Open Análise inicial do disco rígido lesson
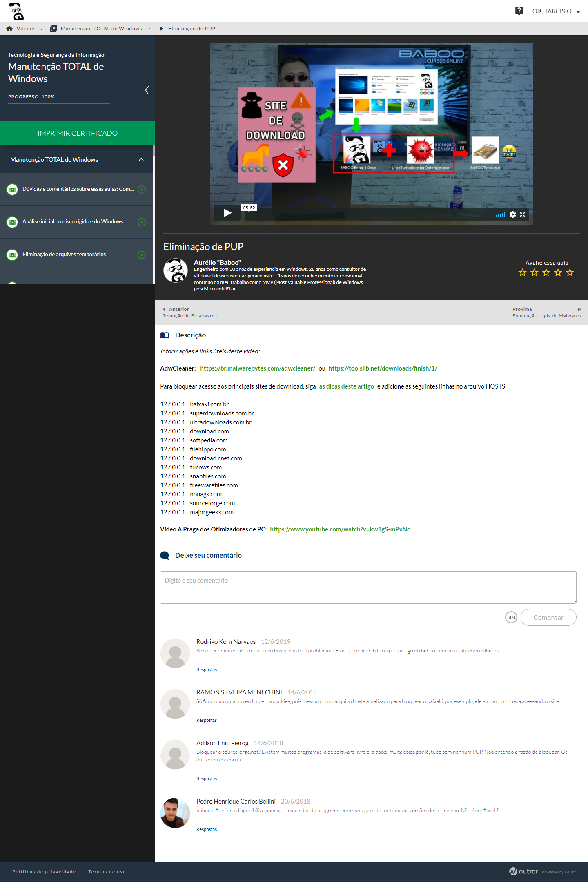Image resolution: width=588 pixels, height=882 pixels. pyautogui.click(x=73, y=222)
